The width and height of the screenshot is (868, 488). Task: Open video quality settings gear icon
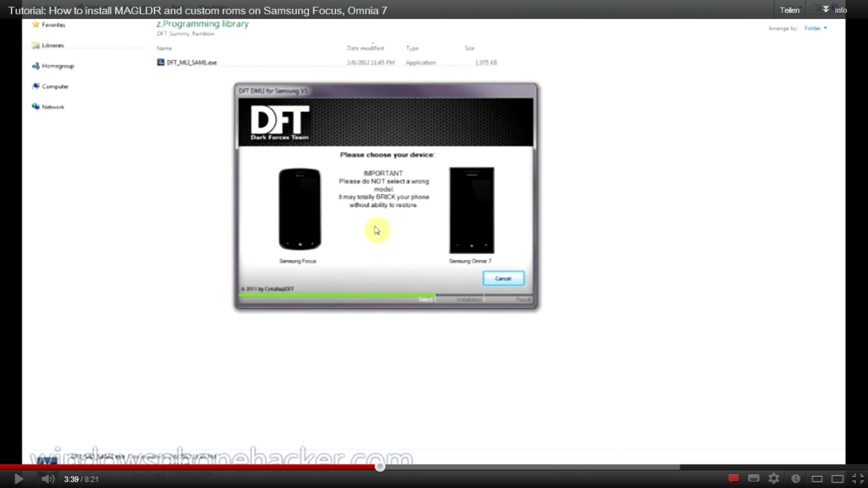coord(774,478)
